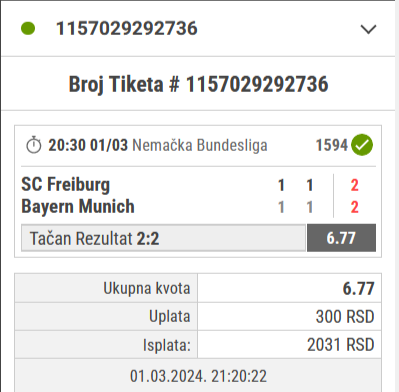The width and height of the screenshot is (399, 392).
Task: Click Tačan Rezultat 2:2 bet bar
Action: (x=163, y=238)
